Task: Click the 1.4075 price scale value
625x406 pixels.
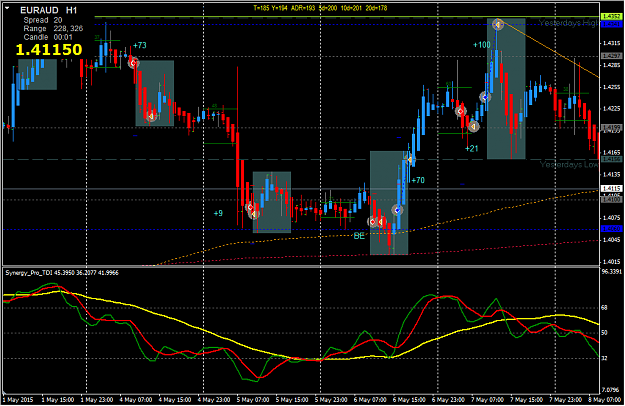Action: 611,218
